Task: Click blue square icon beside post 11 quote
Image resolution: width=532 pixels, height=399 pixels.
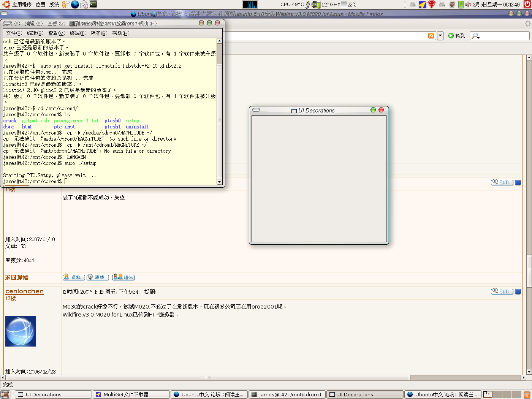Action: [518, 182]
